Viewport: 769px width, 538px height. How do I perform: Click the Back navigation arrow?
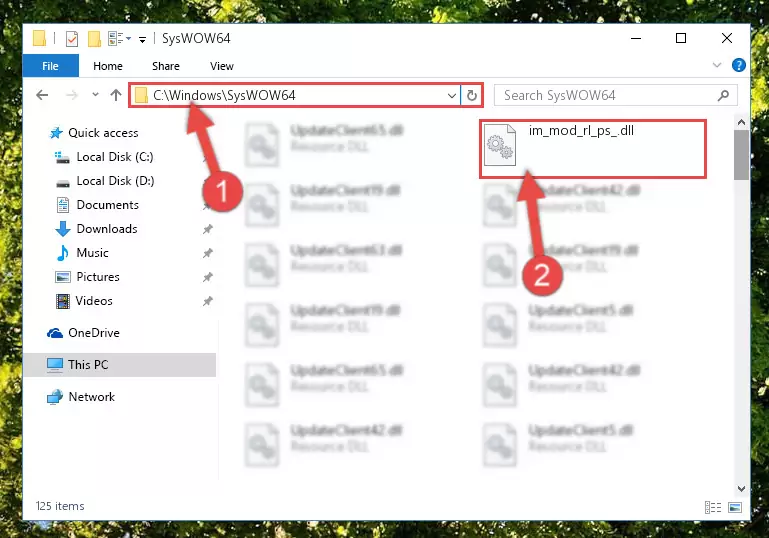(42, 95)
